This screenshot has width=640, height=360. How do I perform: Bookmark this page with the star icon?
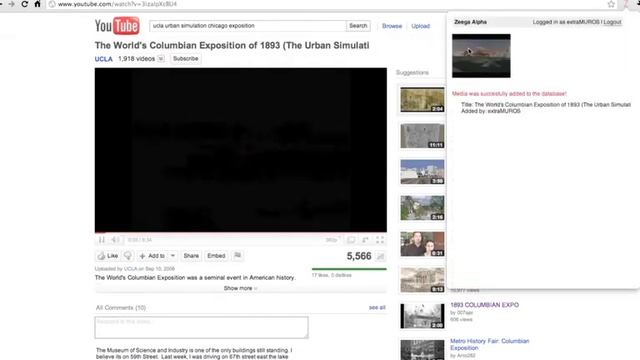pos(611,4)
